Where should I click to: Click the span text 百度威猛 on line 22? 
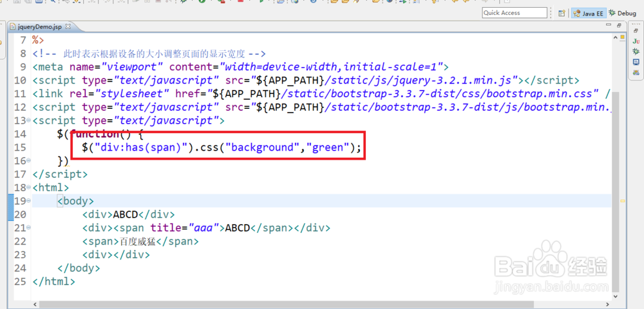click(138, 241)
